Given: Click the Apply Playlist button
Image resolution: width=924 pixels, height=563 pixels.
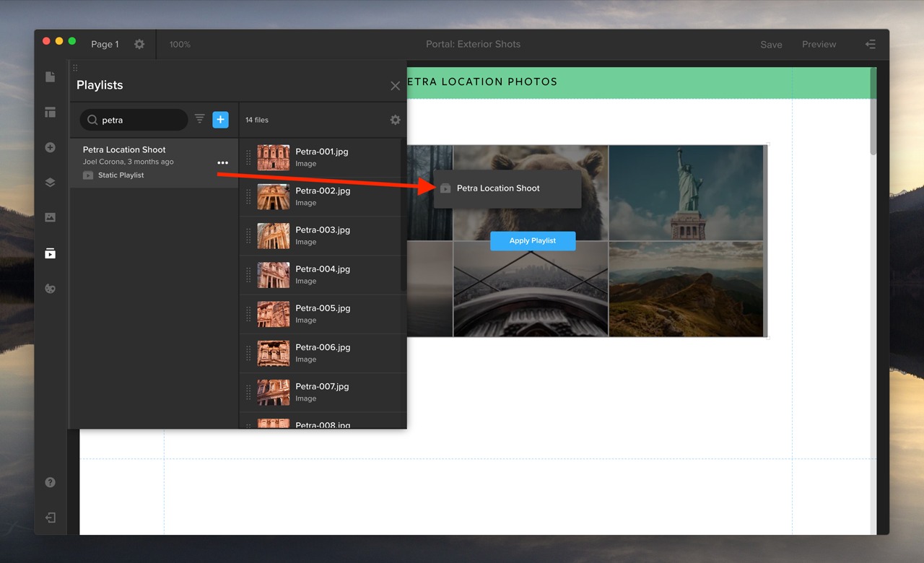Looking at the screenshot, I should pyautogui.click(x=533, y=241).
